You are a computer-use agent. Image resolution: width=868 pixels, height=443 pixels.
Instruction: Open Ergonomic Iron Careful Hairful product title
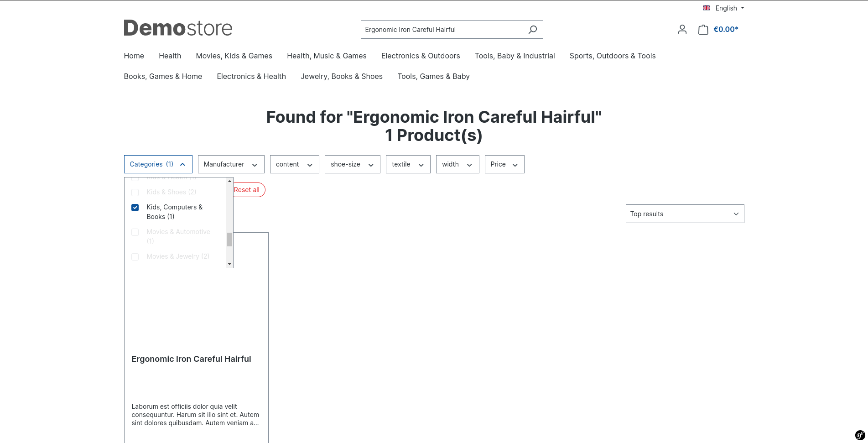click(192, 359)
